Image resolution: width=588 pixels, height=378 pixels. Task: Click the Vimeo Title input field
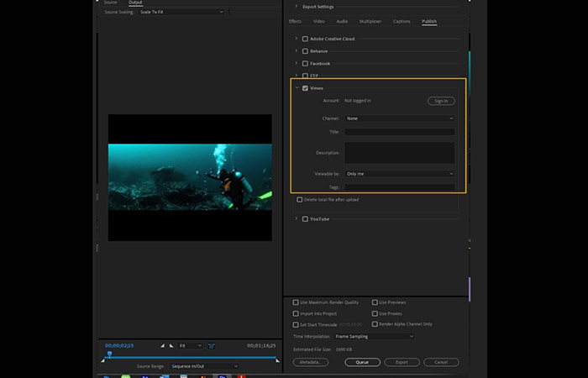[400, 132]
